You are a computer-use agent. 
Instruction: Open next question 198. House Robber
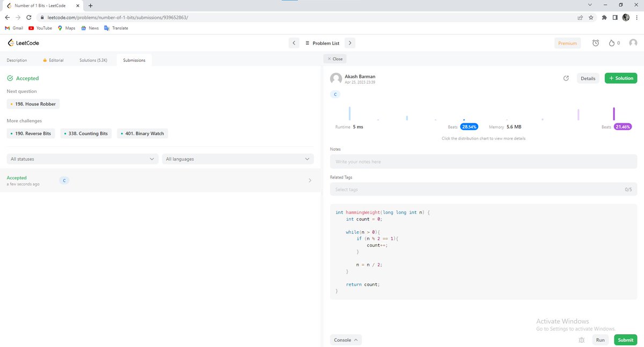coord(33,104)
